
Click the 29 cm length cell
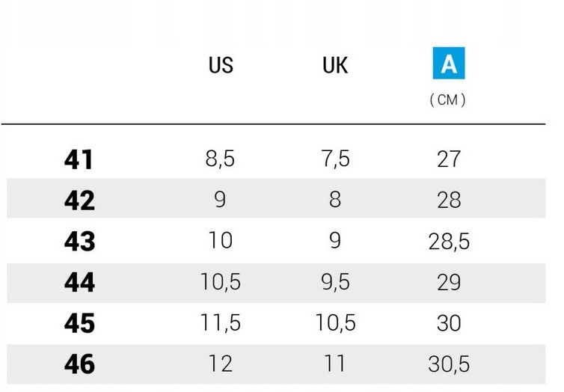(x=448, y=283)
